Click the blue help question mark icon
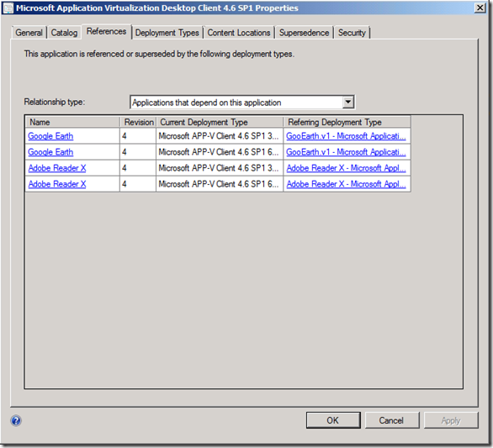Screen dimensions: 493x448 coord(16,420)
